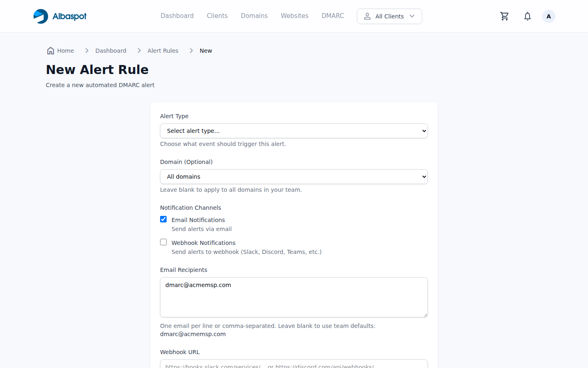
Task: Click the home icon in the breadcrumb
Action: (50, 50)
